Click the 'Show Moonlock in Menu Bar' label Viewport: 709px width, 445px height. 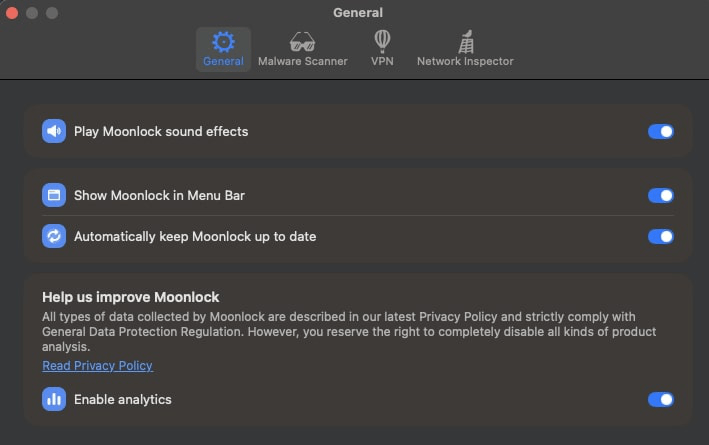coord(159,195)
